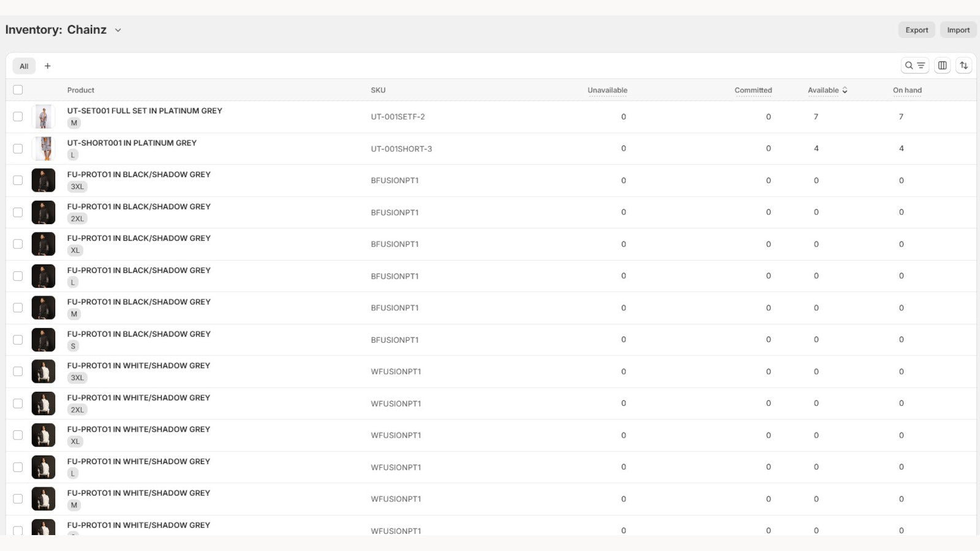Viewport: 980px width, 551px height.
Task: Open UT-SET001 FULL SET IN PLATINUM GREY
Action: click(145, 110)
